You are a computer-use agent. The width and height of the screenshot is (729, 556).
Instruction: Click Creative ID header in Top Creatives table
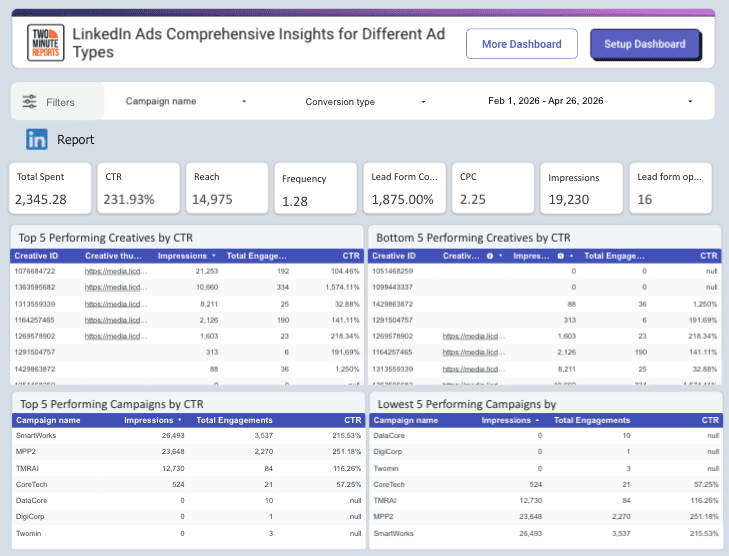[x=36, y=256]
